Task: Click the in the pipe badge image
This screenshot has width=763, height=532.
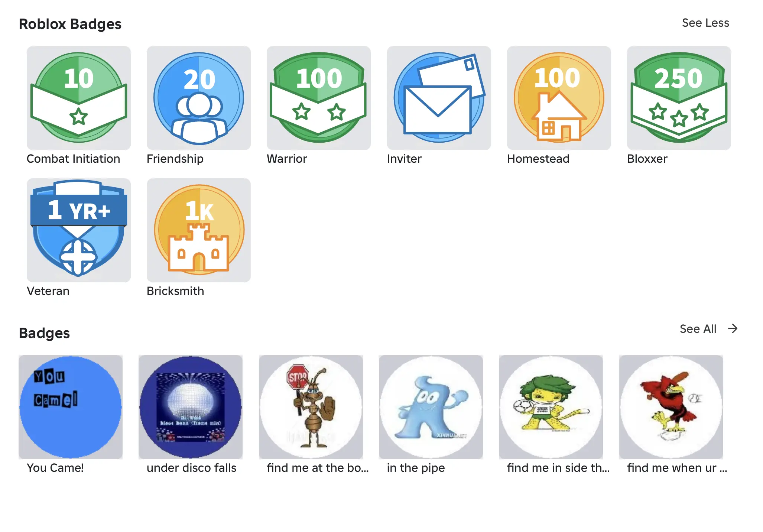Action: tap(431, 407)
